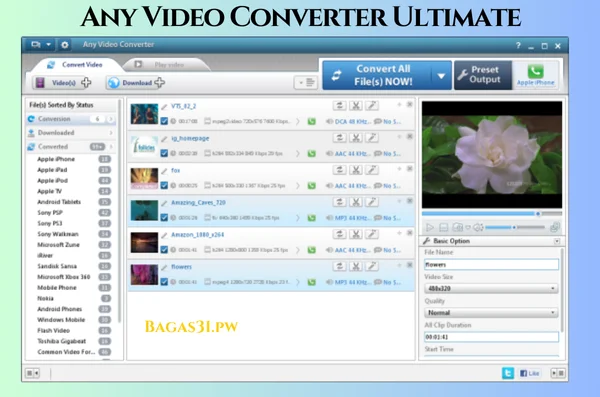Click the sidebar vertical scrollbar
Viewport: 600px width, 397px height.
119,211
